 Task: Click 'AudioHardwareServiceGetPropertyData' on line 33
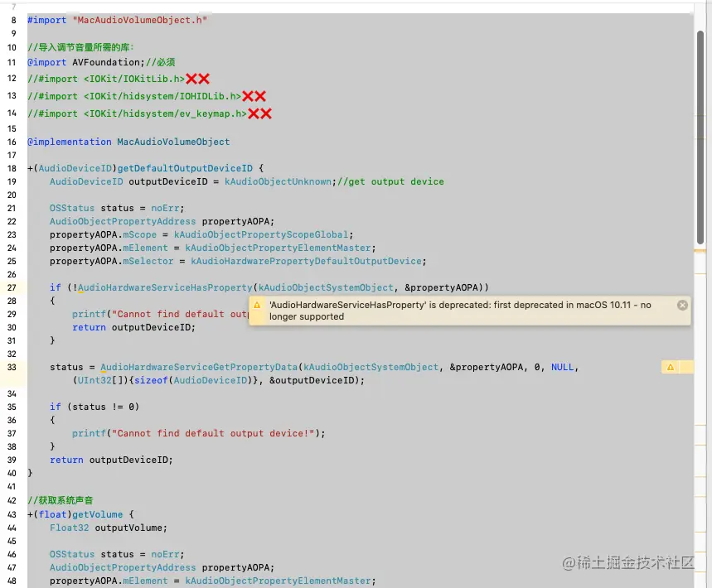click(199, 367)
